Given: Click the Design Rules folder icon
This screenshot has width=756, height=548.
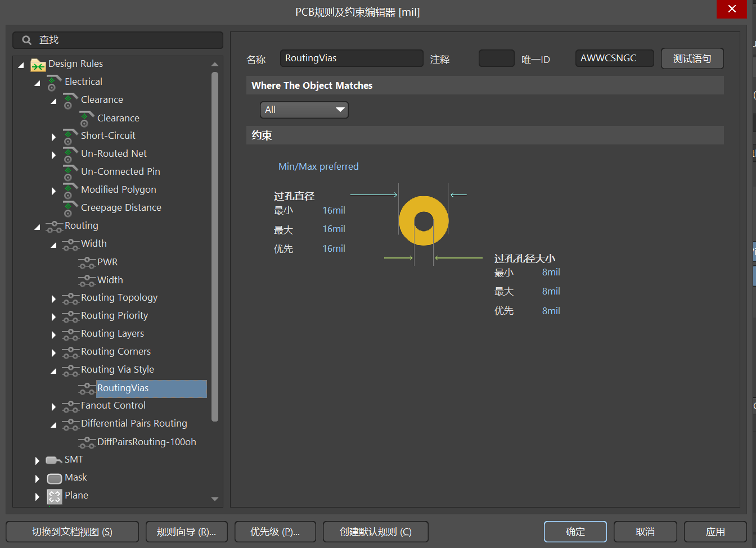Looking at the screenshot, I should click(x=38, y=65).
